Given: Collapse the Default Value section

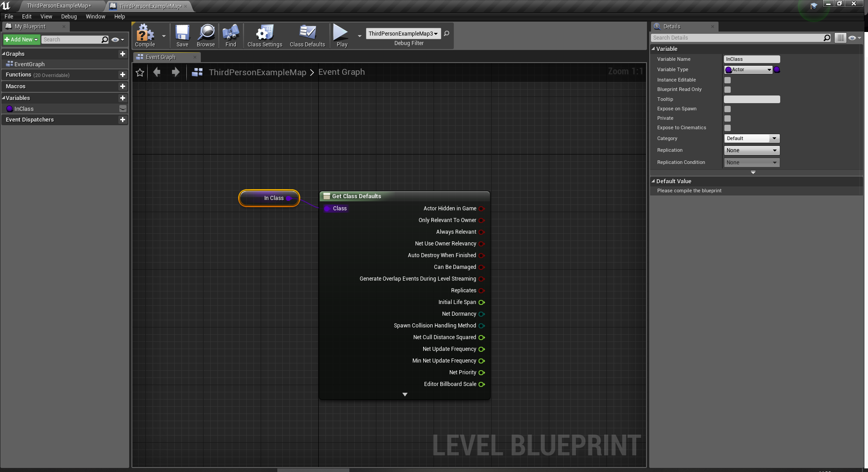Looking at the screenshot, I should (653, 181).
